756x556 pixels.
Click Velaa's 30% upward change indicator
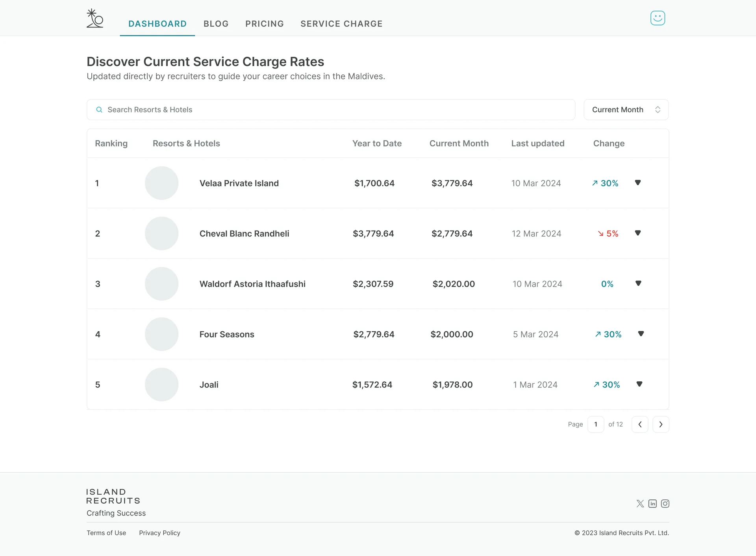pos(605,183)
